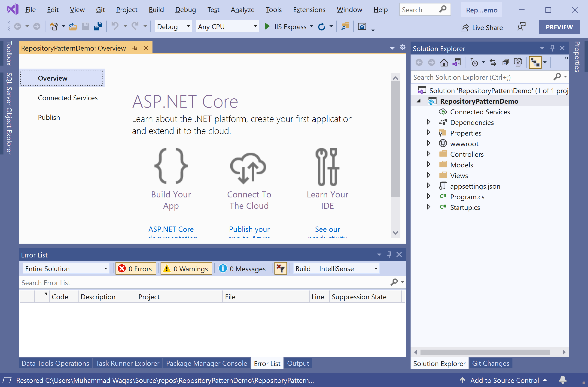Click the Show All Files icon

[x=518, y=63]
